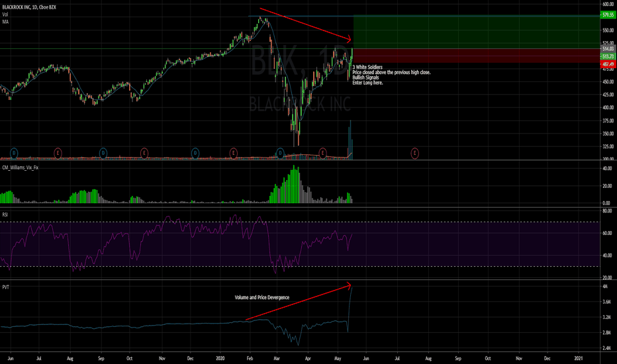The height and width of the screenshot is (364, 617).
Task: Select the dividend marker in December 2019
Action: [195, 153]
